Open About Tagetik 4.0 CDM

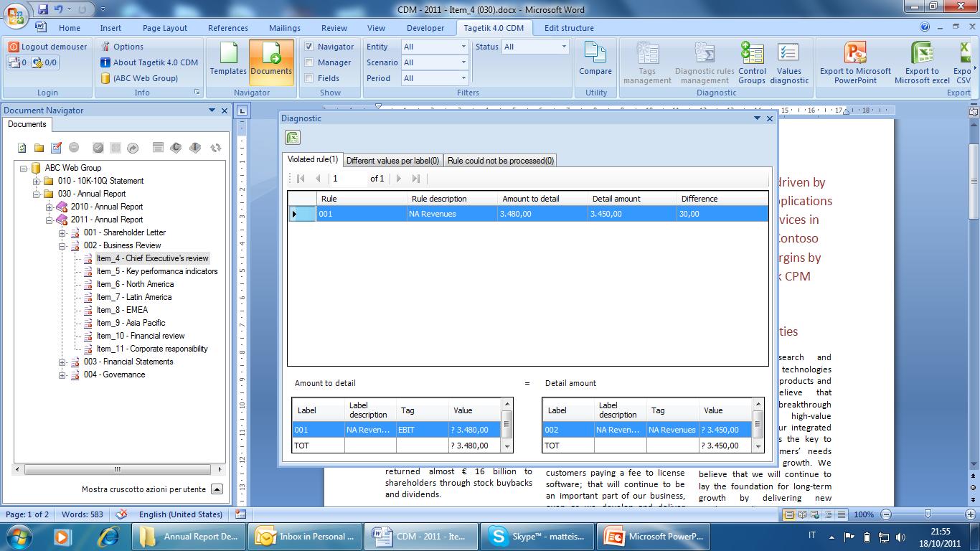point(149,62)
